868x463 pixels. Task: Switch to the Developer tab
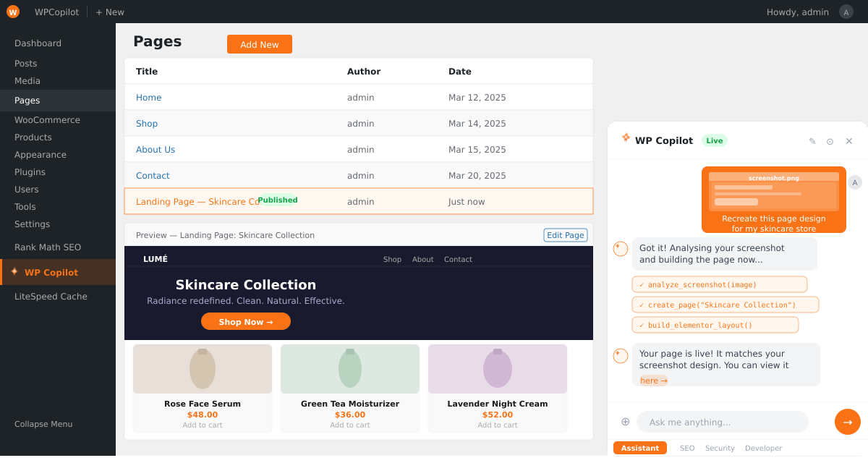(x=763, y=449)
